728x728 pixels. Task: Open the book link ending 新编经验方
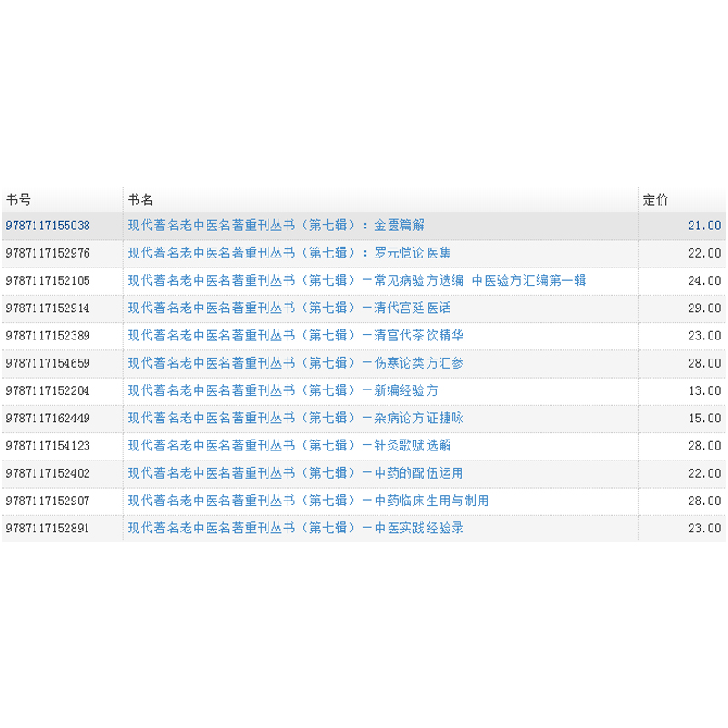coord(283,390)
